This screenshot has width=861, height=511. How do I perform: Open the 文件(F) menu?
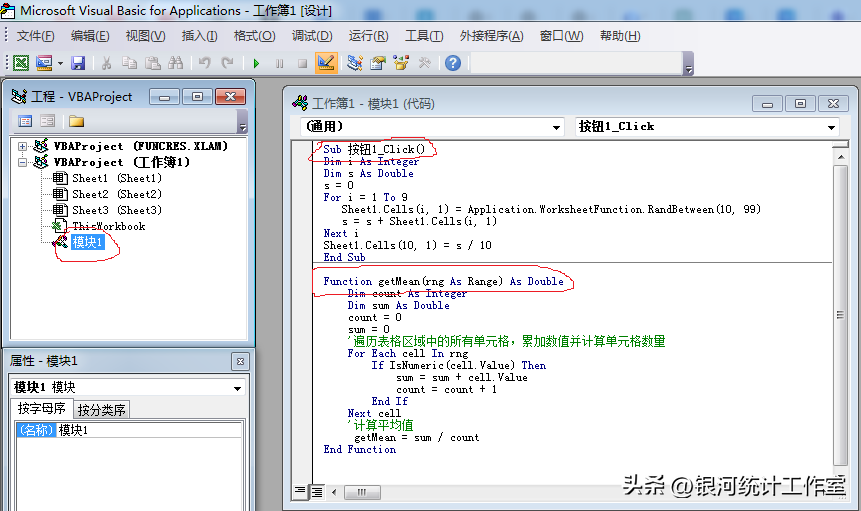pos(35,36)
